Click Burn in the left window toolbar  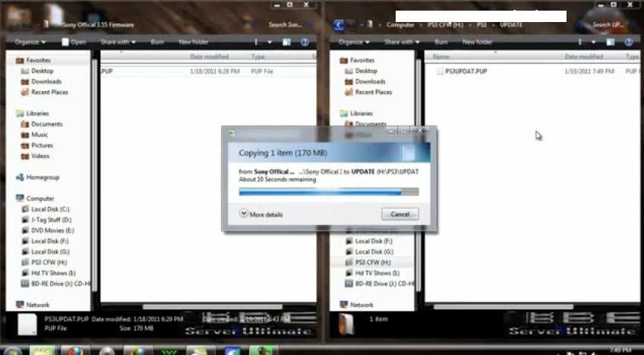click(157, 42)
